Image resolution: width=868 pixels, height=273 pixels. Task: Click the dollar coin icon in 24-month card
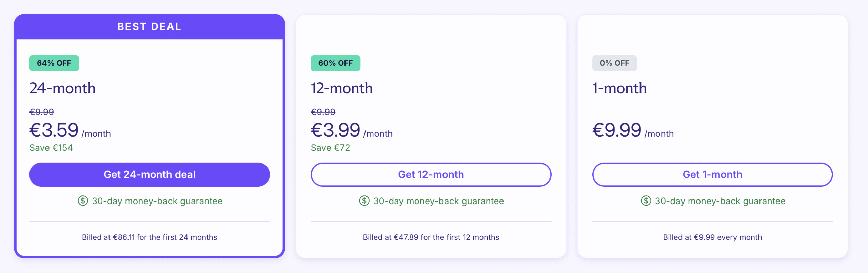(83, 201)
